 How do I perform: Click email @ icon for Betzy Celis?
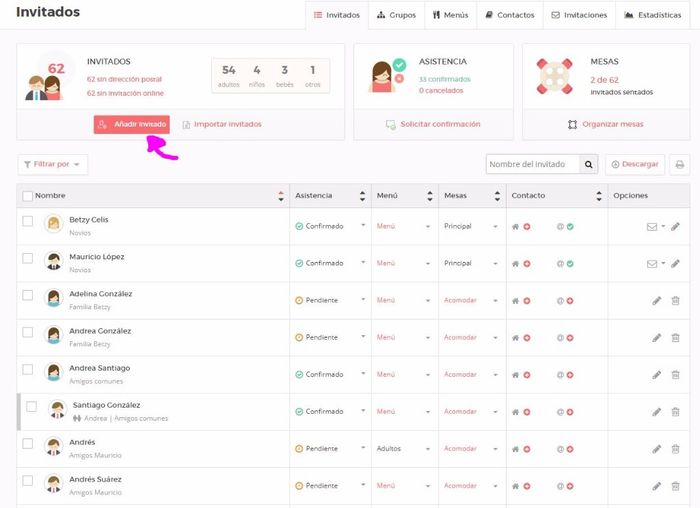pyautogui.click(x=560, y=227)
